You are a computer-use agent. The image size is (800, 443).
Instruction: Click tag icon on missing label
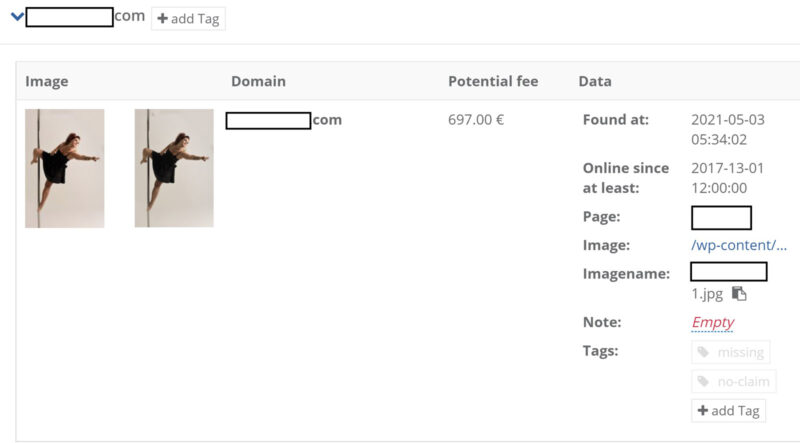tap(704, 352)
